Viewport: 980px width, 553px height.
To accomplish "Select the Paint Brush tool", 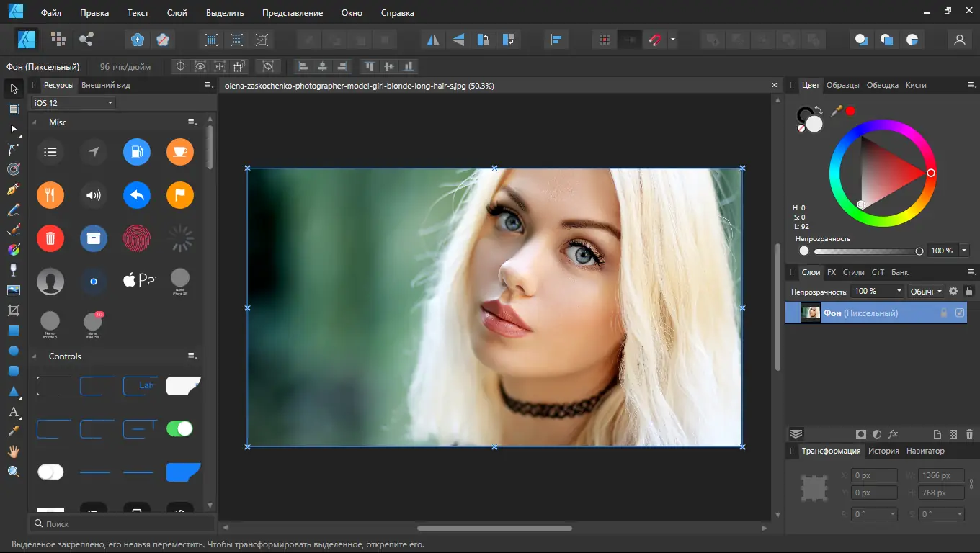I will (13, 230).
